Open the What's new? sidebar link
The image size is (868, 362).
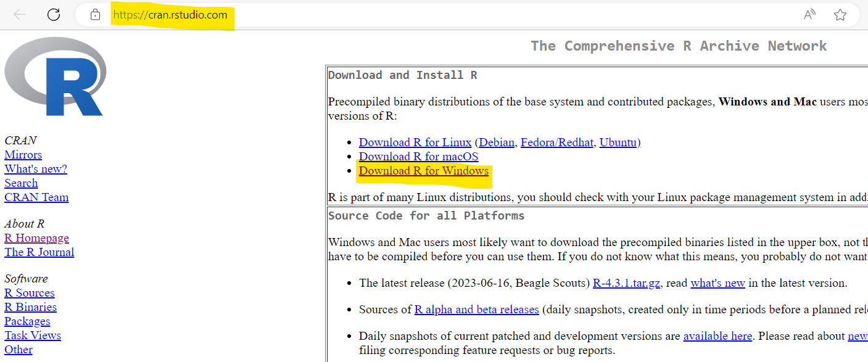click(36, 169)
